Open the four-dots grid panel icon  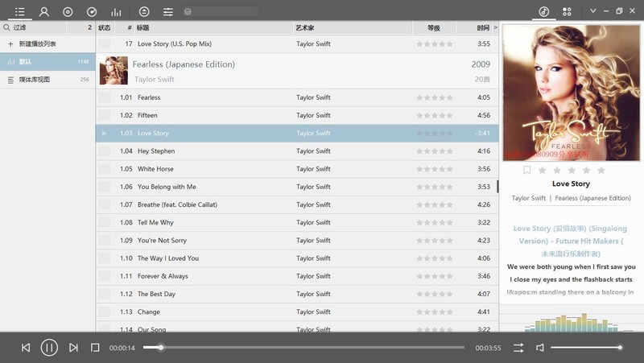[567, 11]
